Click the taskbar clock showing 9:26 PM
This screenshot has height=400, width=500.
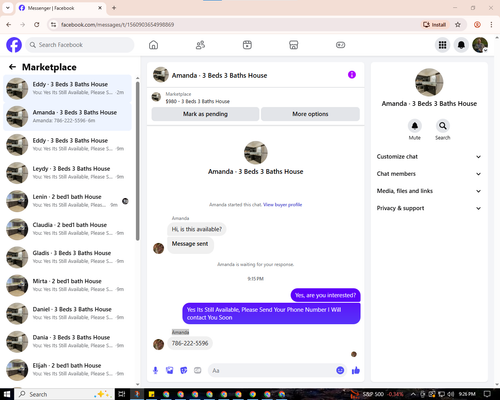(467, 394)
